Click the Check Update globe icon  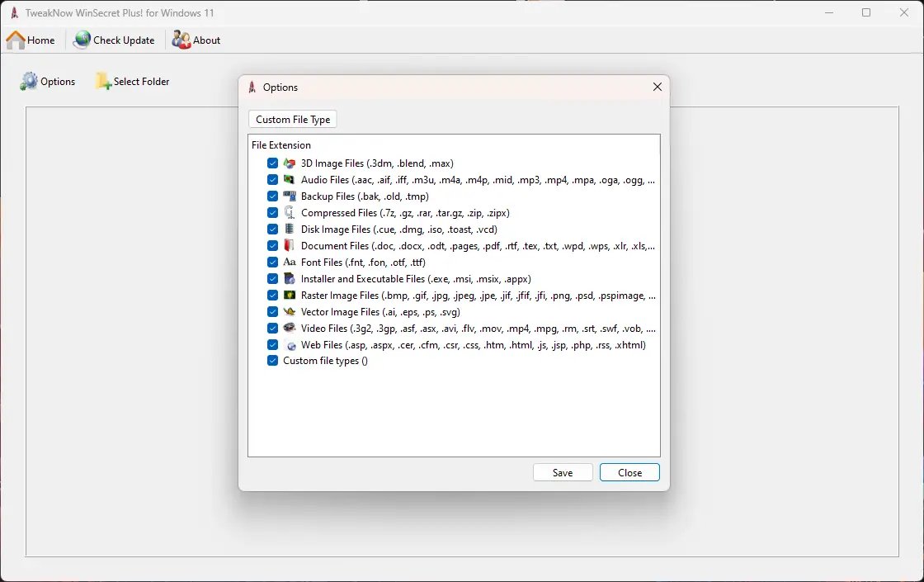click(82, 40)
